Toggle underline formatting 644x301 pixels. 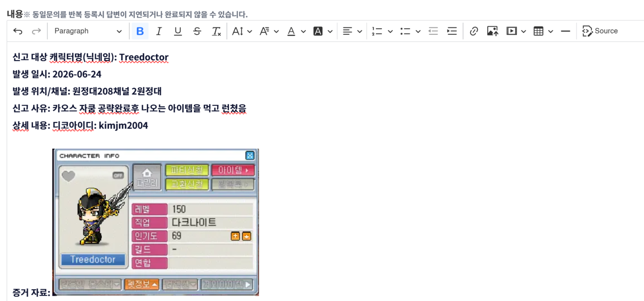[x=178, y=31]
